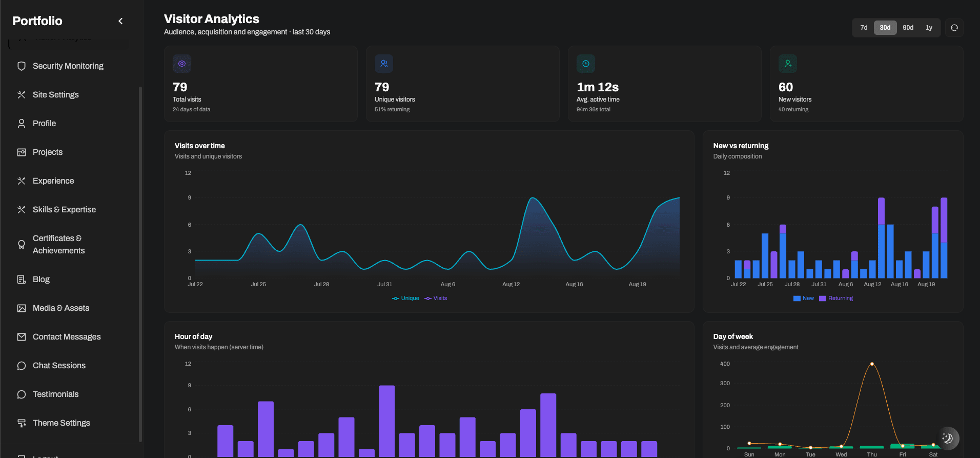The width and height of the screenshot is (980, 458).
Task: Click the '51% returning' text
Action: click(x=392, y=110)
